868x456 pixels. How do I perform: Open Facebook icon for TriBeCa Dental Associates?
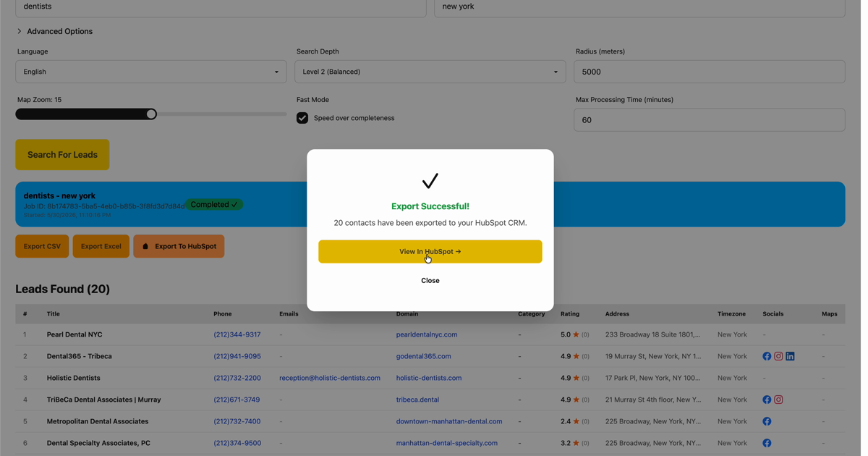pos(767,400)
